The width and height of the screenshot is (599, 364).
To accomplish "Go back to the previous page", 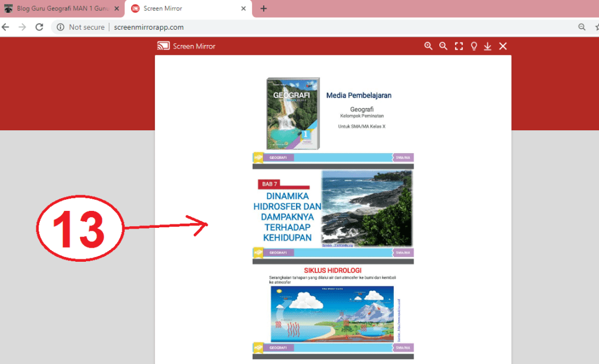I will click(x=6, y=27).
